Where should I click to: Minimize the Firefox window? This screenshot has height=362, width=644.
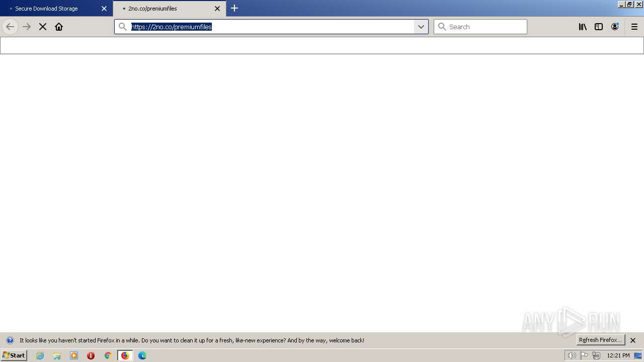click(621, 4)
